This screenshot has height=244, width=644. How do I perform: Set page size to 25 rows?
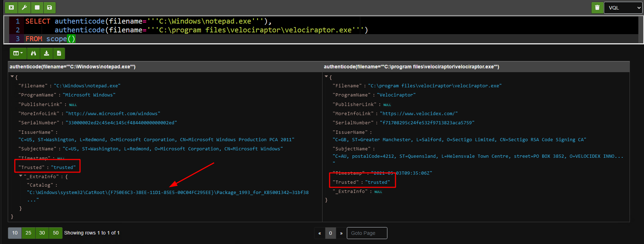point(29,233)
